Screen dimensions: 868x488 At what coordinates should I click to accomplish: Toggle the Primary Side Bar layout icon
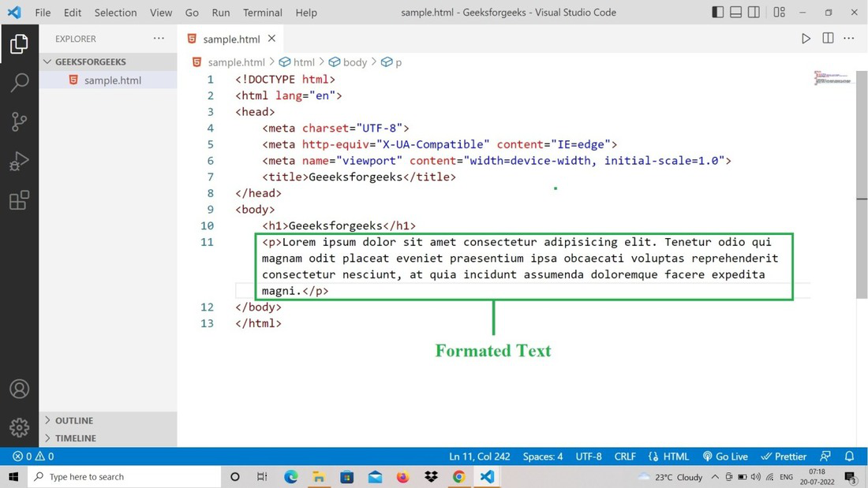(717, 12)
